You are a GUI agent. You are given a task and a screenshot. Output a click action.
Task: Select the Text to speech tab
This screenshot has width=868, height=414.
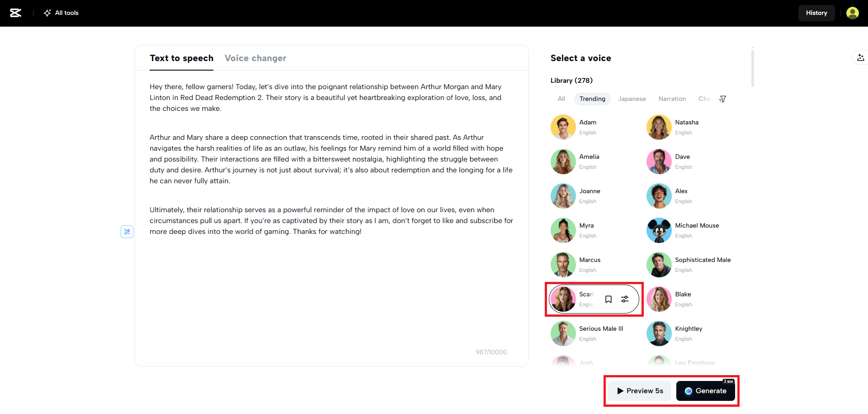tap(181, 58)
